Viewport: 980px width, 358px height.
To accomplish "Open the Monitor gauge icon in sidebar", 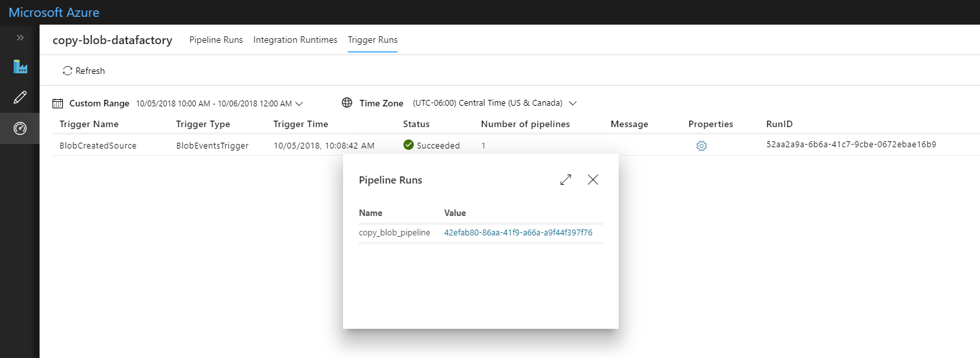I will (20, 129).
